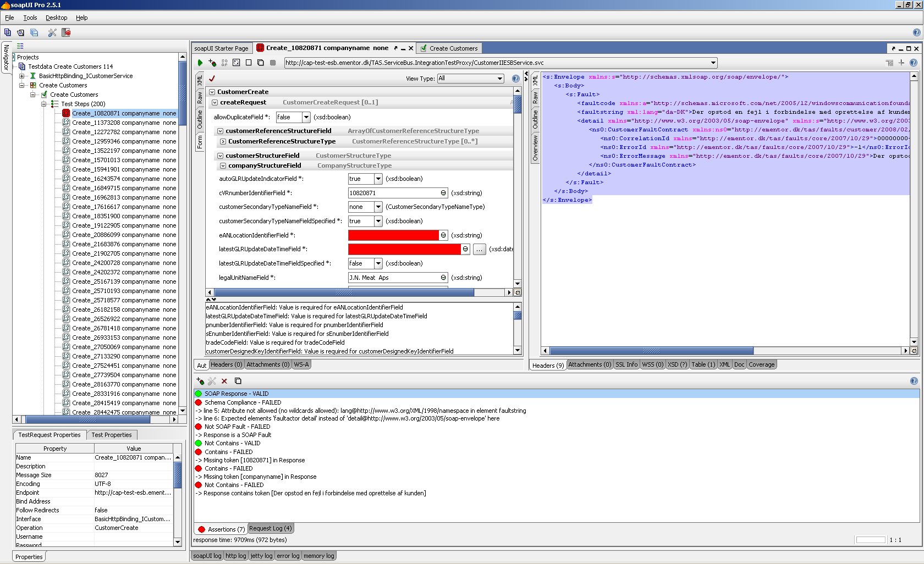Click the green submit request play button

(200, 63)
